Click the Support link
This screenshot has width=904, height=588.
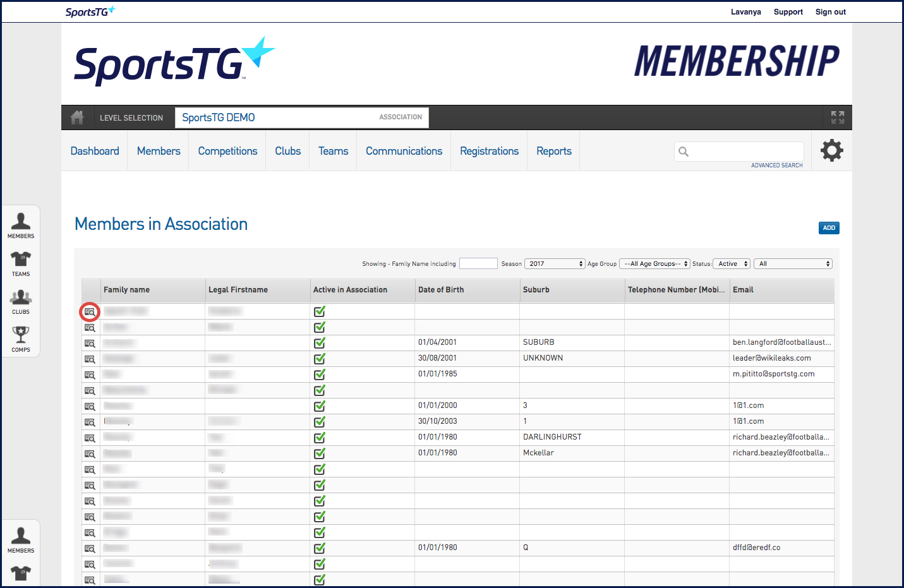pyautogui.click(x=788, y=12)
